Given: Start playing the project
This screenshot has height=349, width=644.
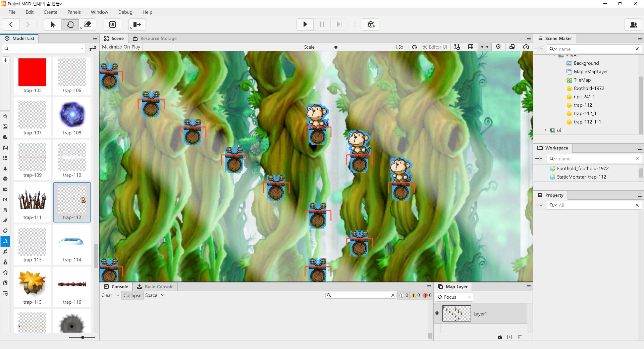Looking at the screenshot, I should coord(305,24).
